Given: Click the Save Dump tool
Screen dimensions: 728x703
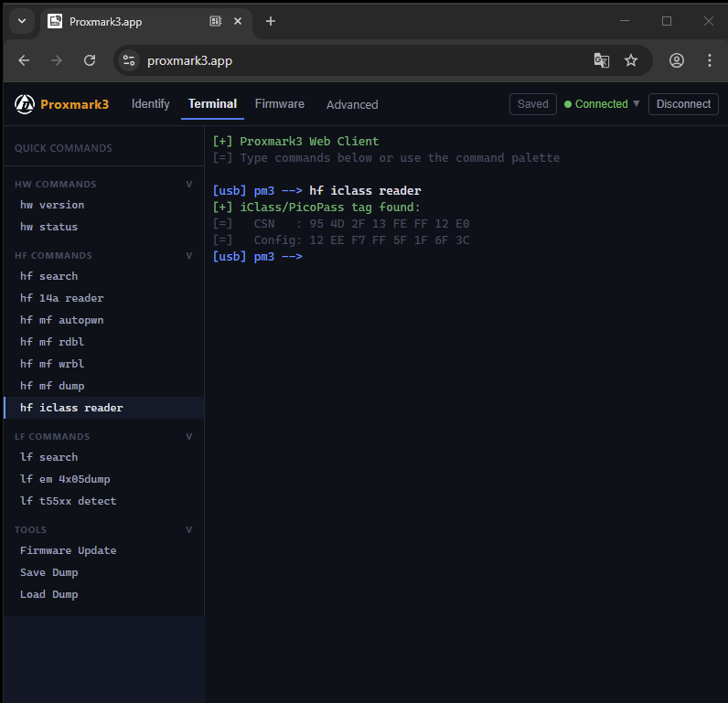Looking at the screenshot, I should pos(103,572).
